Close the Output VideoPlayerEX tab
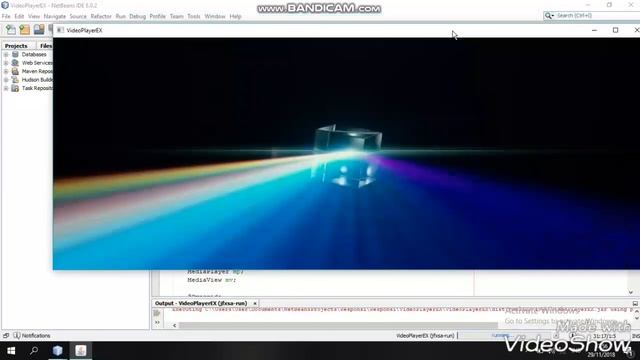Viewport: 640px width, 360px height. coord(255,304)
